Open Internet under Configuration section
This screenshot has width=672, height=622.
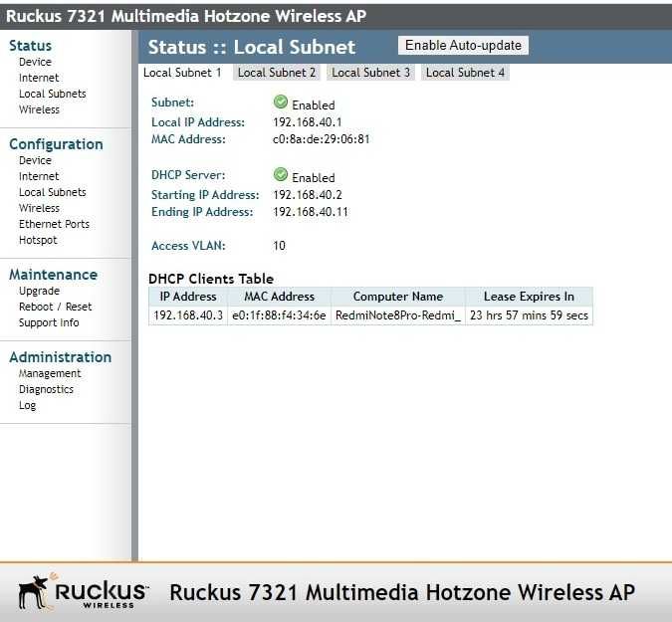pyautogui.click(x=39, y=176)
